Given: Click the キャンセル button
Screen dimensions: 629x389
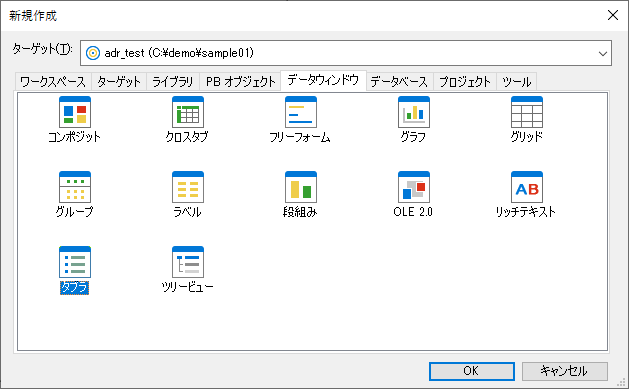Looking at the screenshot, I should pos(565,371).
